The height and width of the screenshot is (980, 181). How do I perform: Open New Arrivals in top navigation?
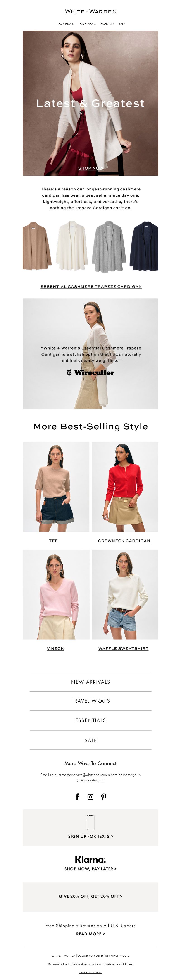coord(65,24)
